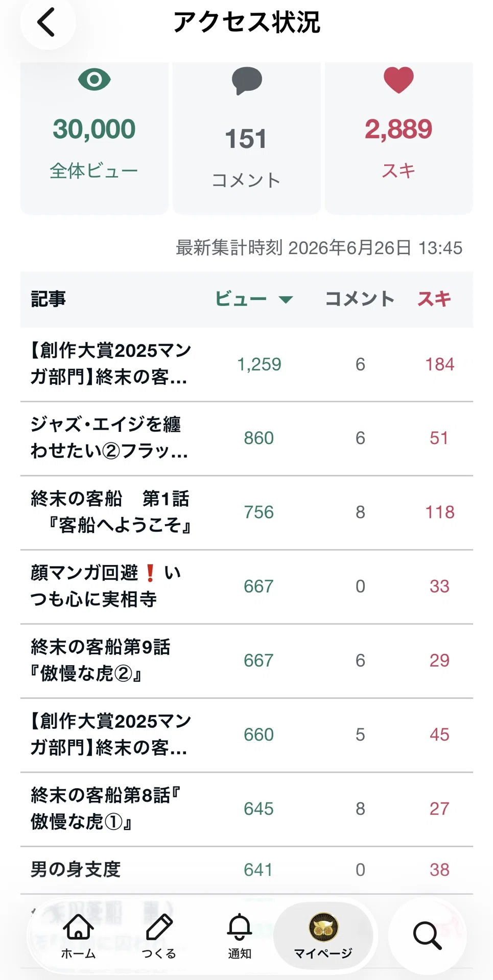Toggle ビュー sort descending arrow
Screen dimensions: 493x980
(286, 299)
